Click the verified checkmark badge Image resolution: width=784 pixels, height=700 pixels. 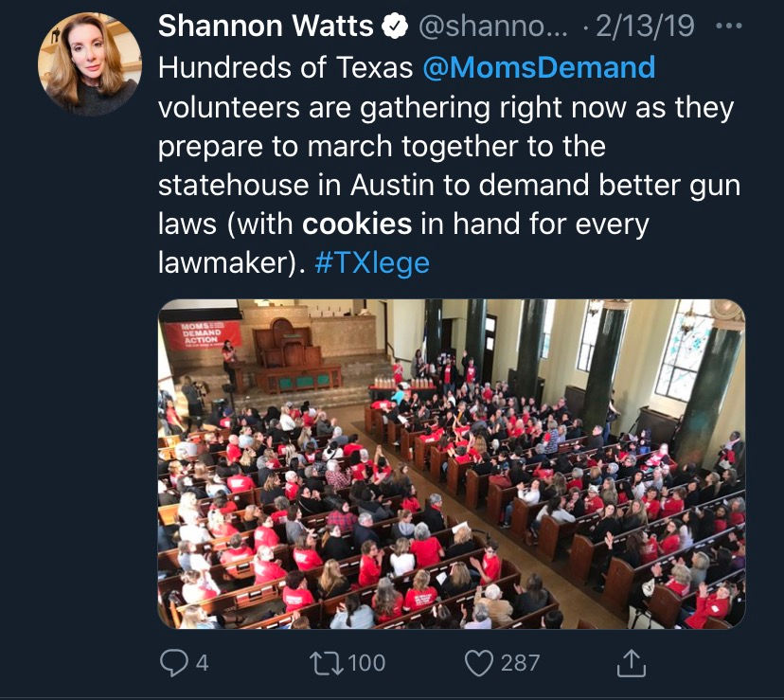coord(395,26)
